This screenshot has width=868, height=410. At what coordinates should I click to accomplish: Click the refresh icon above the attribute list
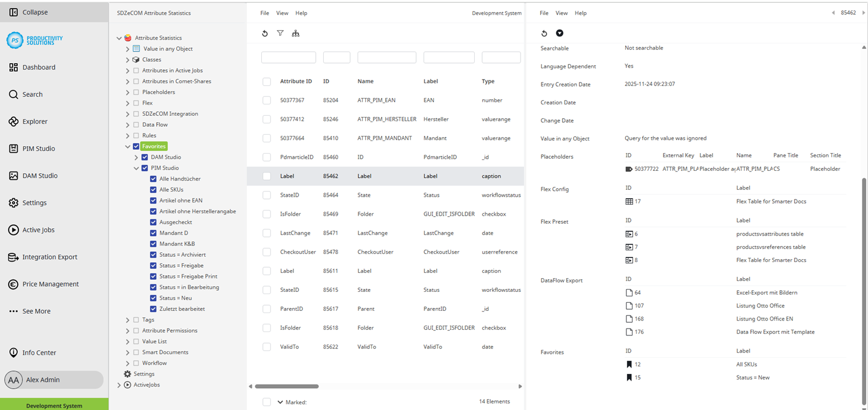point(265,33)
